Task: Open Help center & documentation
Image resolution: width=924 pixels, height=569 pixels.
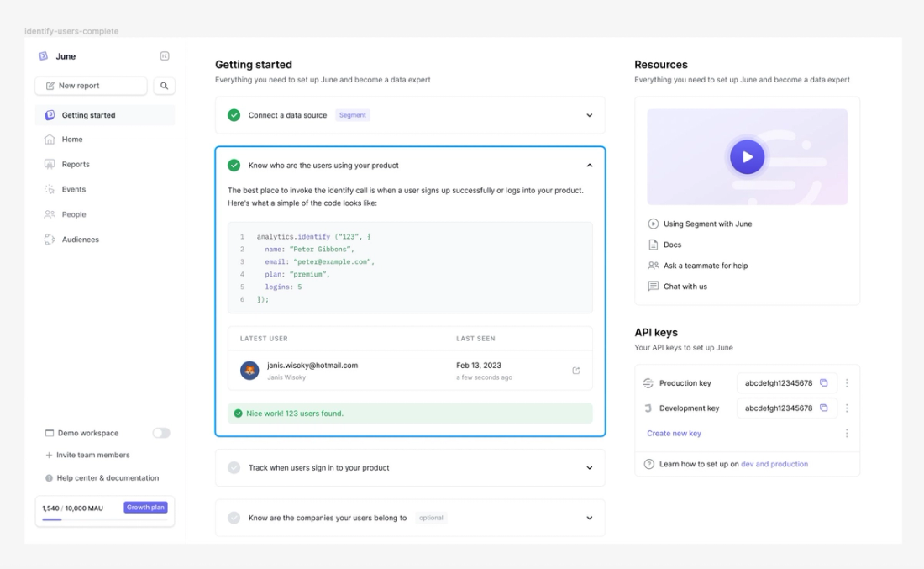Action: (102, 478)
